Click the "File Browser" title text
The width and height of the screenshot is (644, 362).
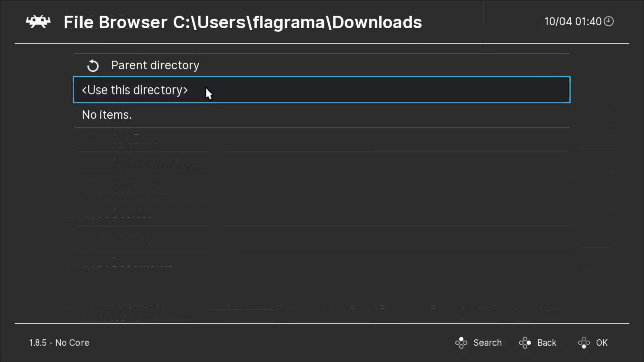pos(115,22)
